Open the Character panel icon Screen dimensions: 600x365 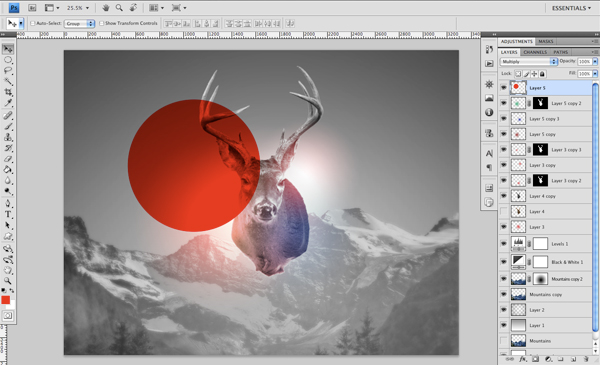point(489,153)
